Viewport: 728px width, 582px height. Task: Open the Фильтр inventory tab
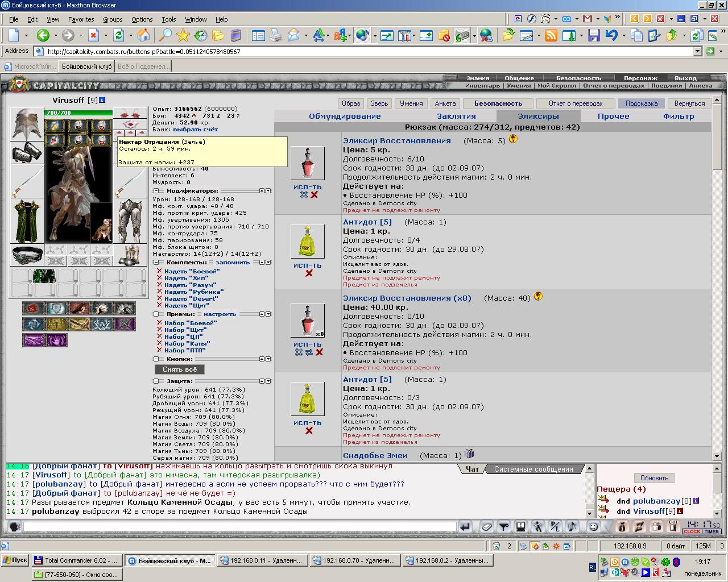click(x=679, y=116)
